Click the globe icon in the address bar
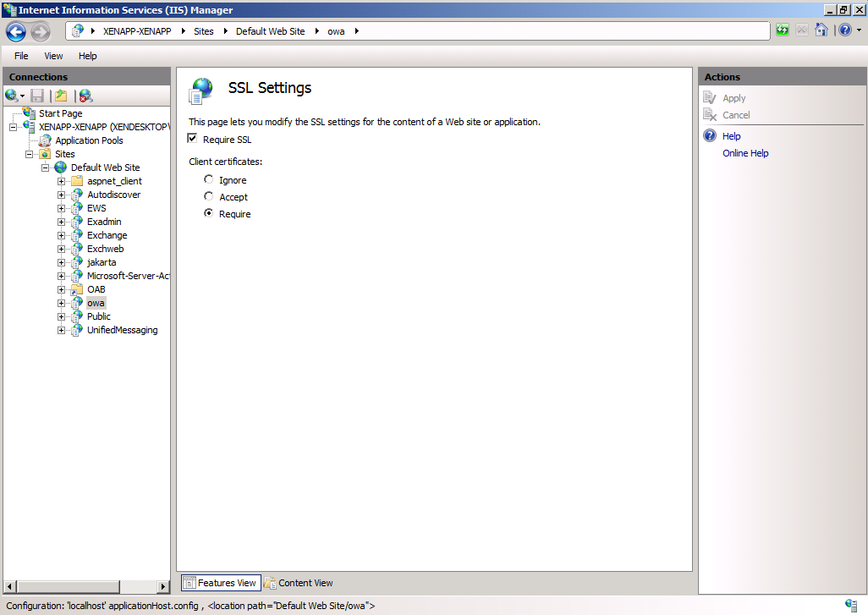This screenshot has height=615, width=868. click(x=78, y=31)
